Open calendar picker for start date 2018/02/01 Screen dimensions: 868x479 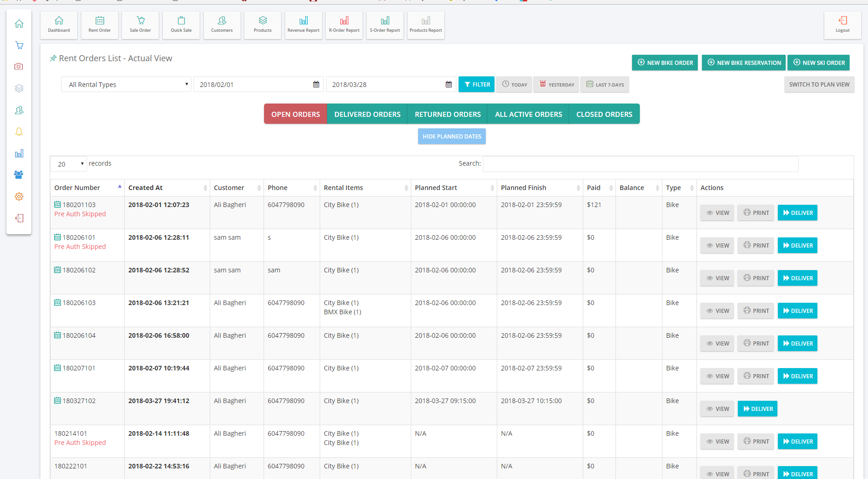(316, 85)
